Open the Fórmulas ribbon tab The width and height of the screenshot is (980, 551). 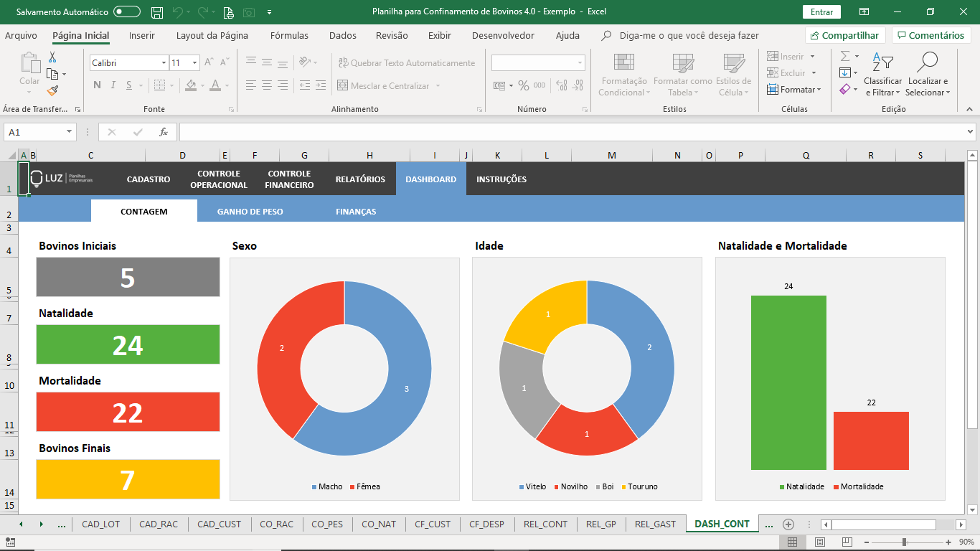click(x=289, y=36)
